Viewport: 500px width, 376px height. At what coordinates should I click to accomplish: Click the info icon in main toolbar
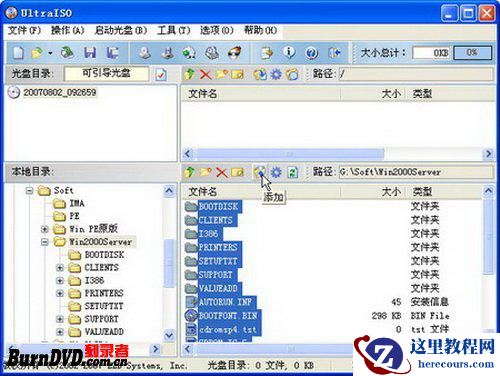[289, 52]
